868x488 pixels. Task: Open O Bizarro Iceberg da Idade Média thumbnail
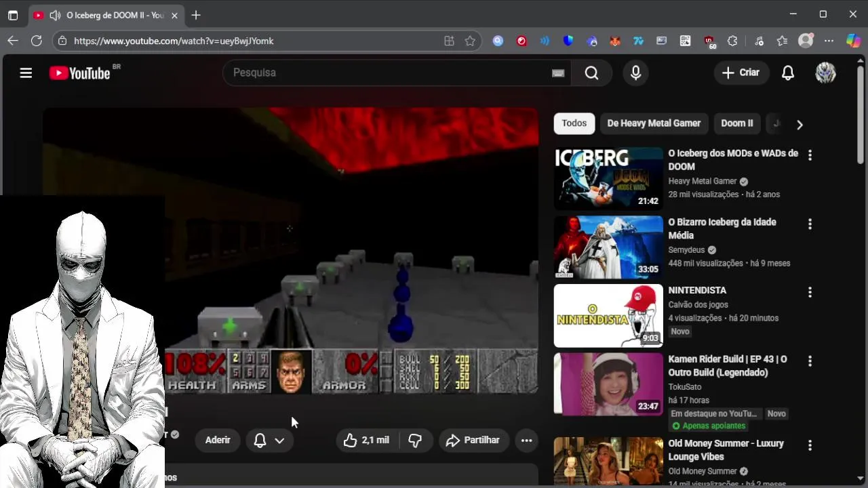point(608,247)
